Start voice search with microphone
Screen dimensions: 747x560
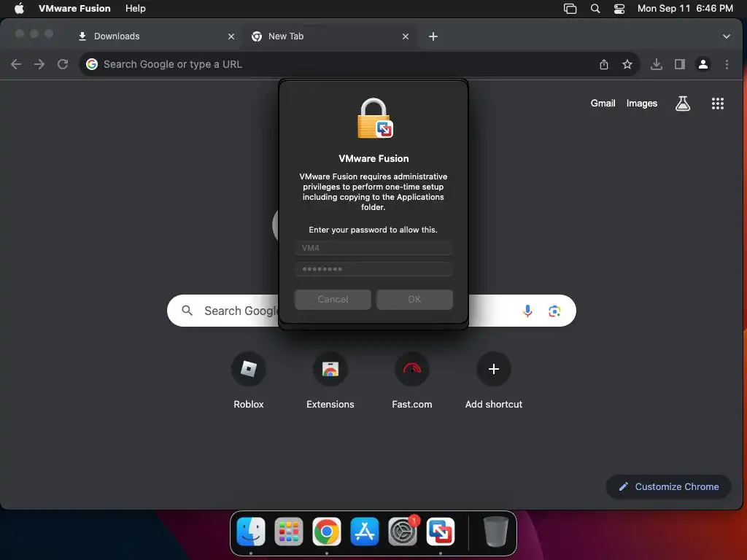pos(527,311)
